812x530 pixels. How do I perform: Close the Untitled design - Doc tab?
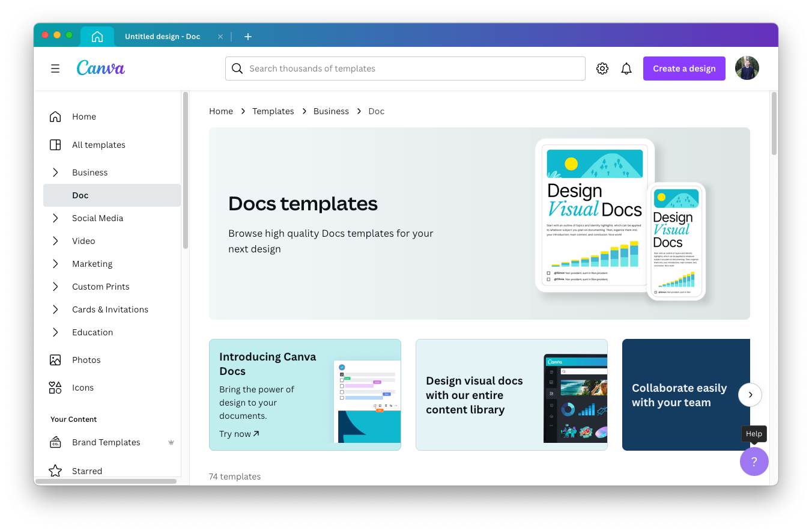point(220,37)
